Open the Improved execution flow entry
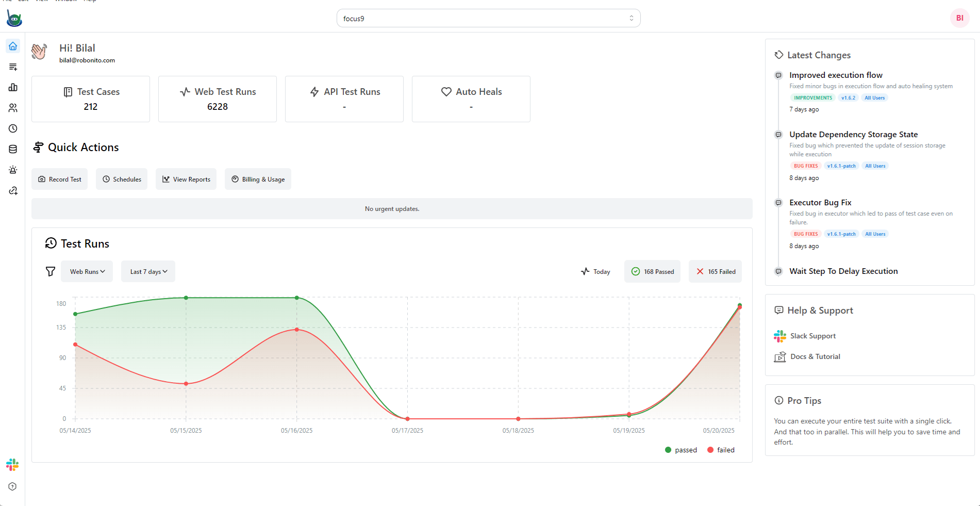Screen dimensions: 980x506 [836, 75]
